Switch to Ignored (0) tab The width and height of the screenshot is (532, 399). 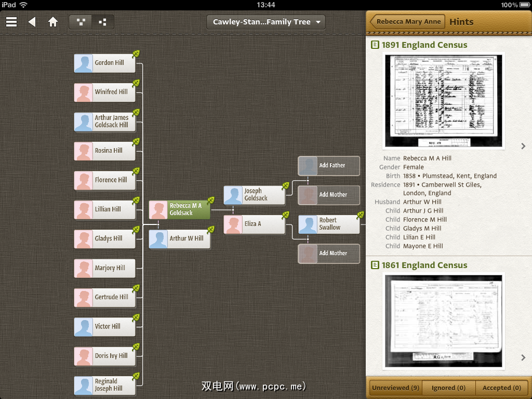[x=448, y=388]
